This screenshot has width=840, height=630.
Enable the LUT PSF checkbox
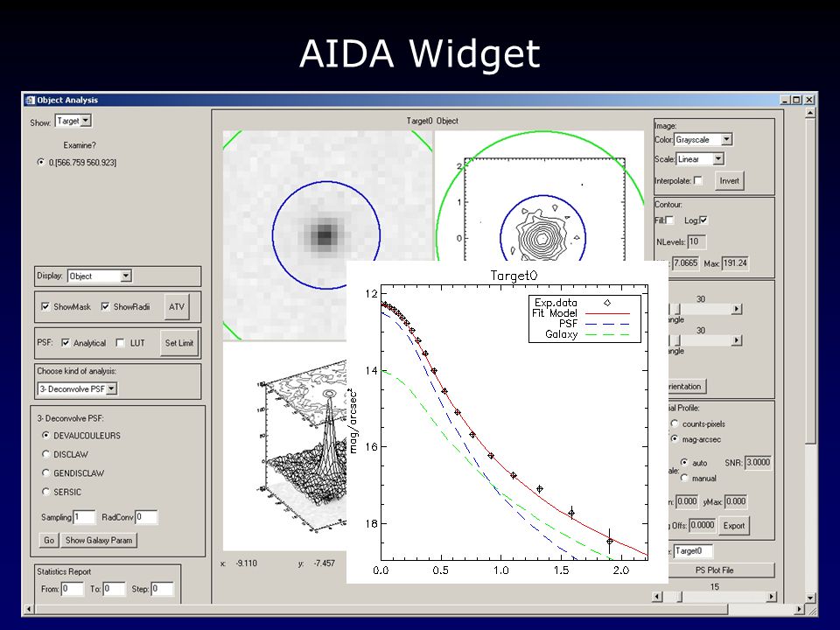click(x=121, y=343)
